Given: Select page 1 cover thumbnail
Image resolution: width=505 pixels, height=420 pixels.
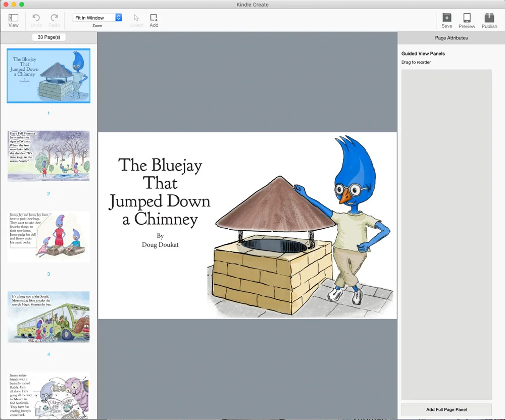Looking at the screenshot, I should pos(48,76).
